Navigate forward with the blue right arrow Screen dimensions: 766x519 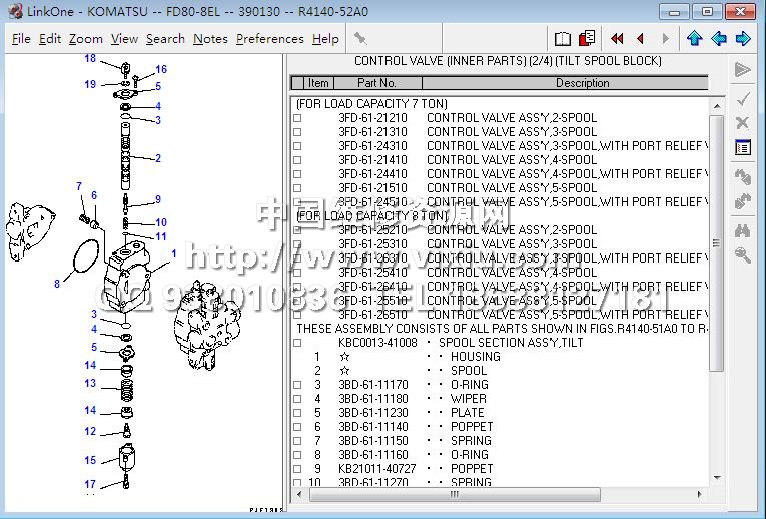(742, 39)
